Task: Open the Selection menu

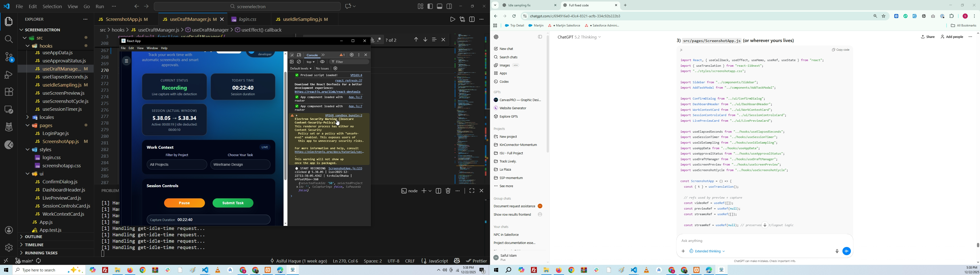Action: pyautogui.click(x=52, y=6)
